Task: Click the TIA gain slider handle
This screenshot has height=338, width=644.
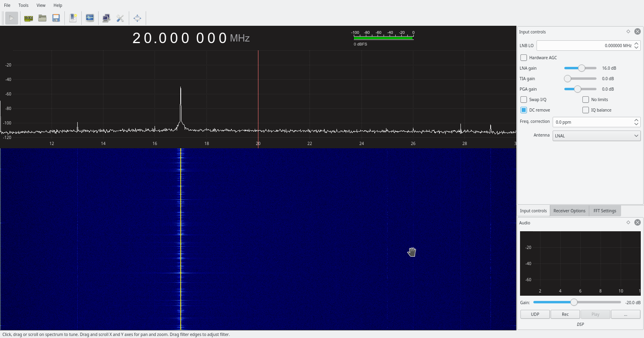Action: pyautogui.click(x=568, y=79)
